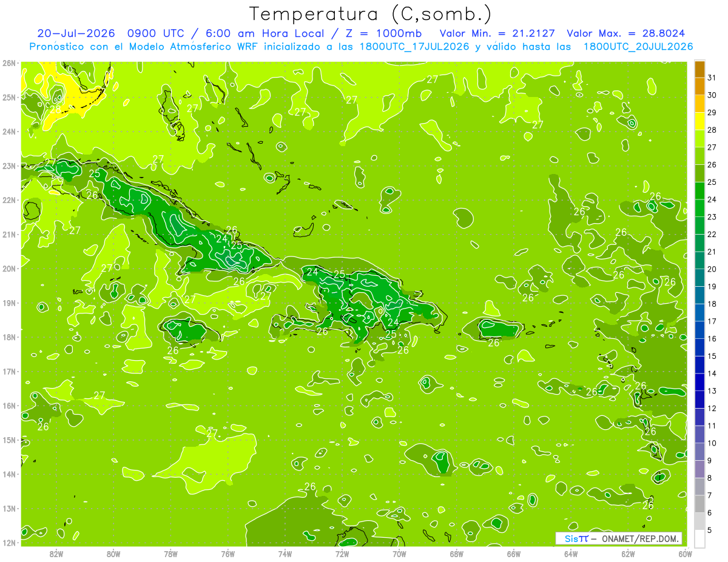This screenshot has width=728, height=562.
Task: Click the '62W' longitude axis label
Action: point(628,553)
